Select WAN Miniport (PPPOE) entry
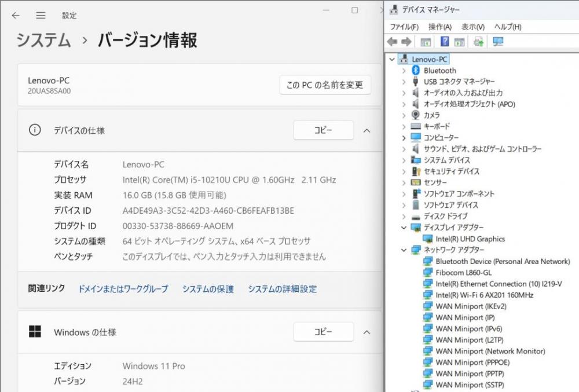Viewport: 579px width, 392px height. click(x=472, y=362)
